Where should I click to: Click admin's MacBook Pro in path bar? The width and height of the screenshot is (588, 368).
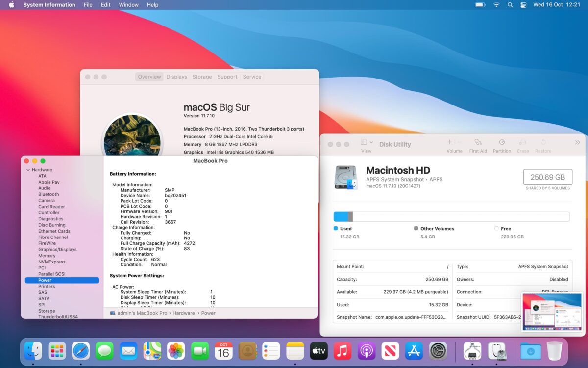coord(142,313)
